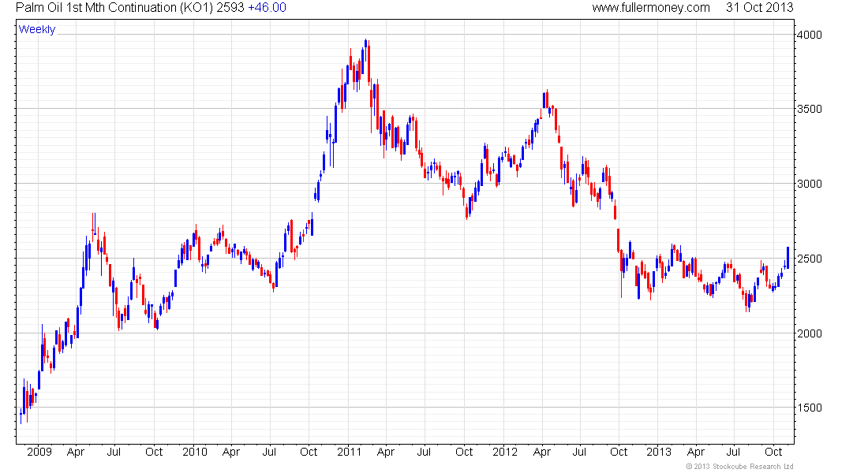Screen dimensions: 868x473
Task: Select the 2593 last price value
Action: point(231,8)
